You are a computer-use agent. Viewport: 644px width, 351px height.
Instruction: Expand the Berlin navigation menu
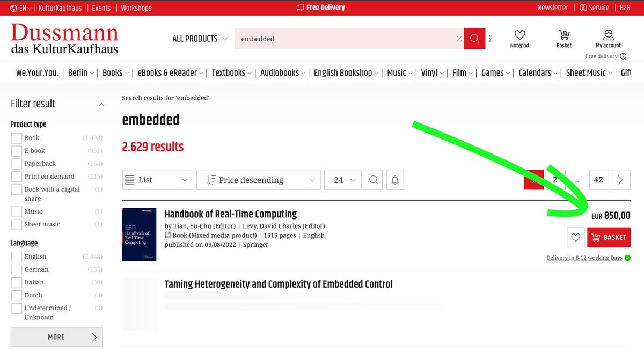click(81, 72)
